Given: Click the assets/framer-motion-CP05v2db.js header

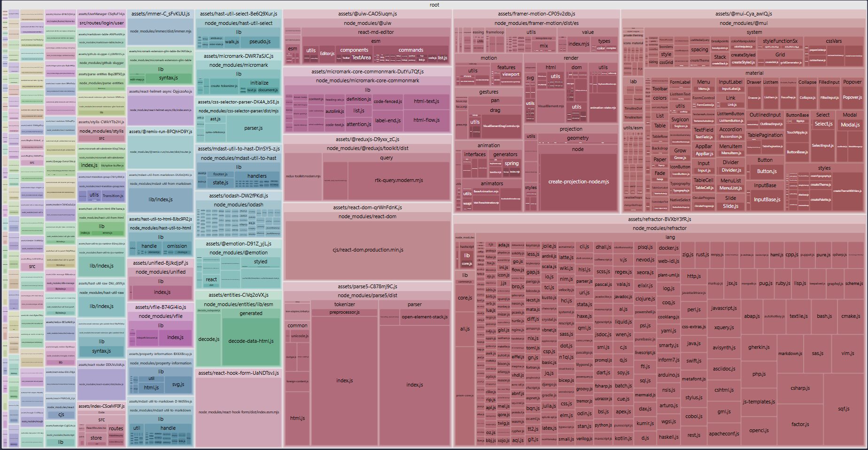Looking at the screenshot, I should pyautogui.click(x=536, y=14).
